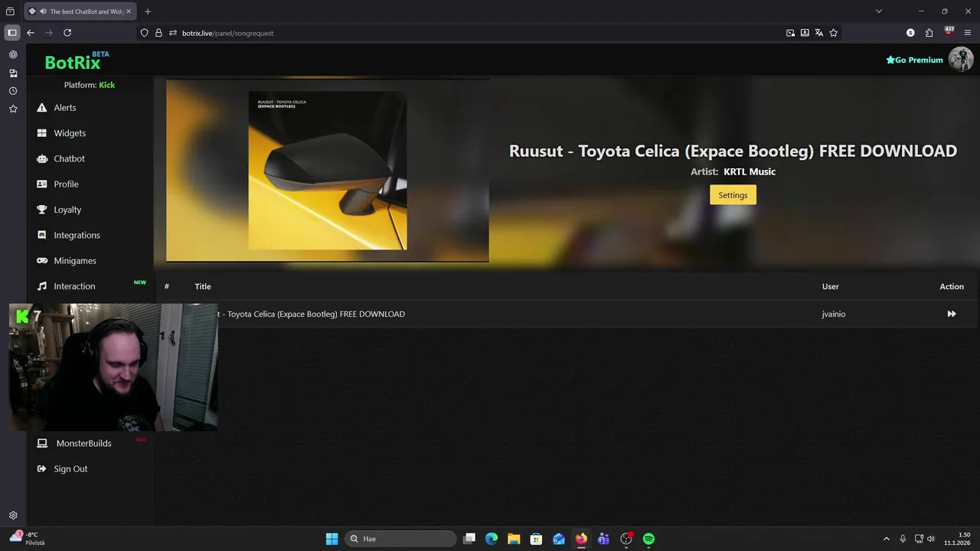The width and height of the screenshot is (980, 551).
Task: Expand the list all tabs dropdown
Action: point(879,11)
